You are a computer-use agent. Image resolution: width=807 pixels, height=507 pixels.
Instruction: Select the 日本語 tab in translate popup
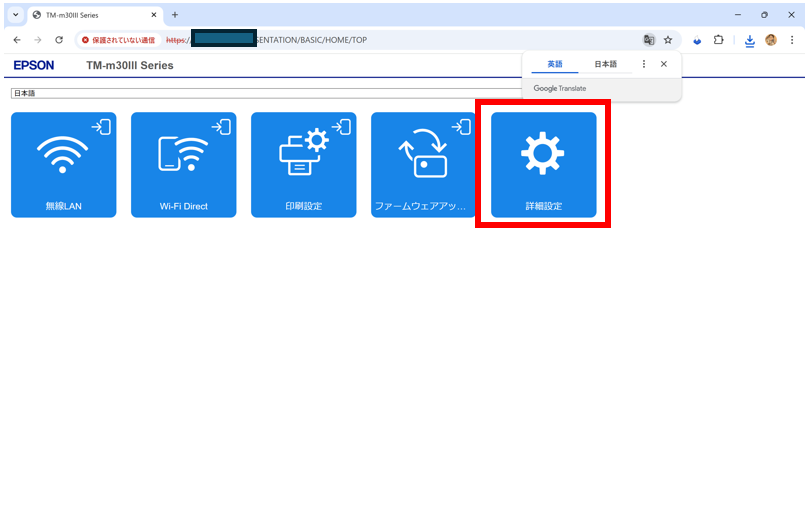point(606,64)
